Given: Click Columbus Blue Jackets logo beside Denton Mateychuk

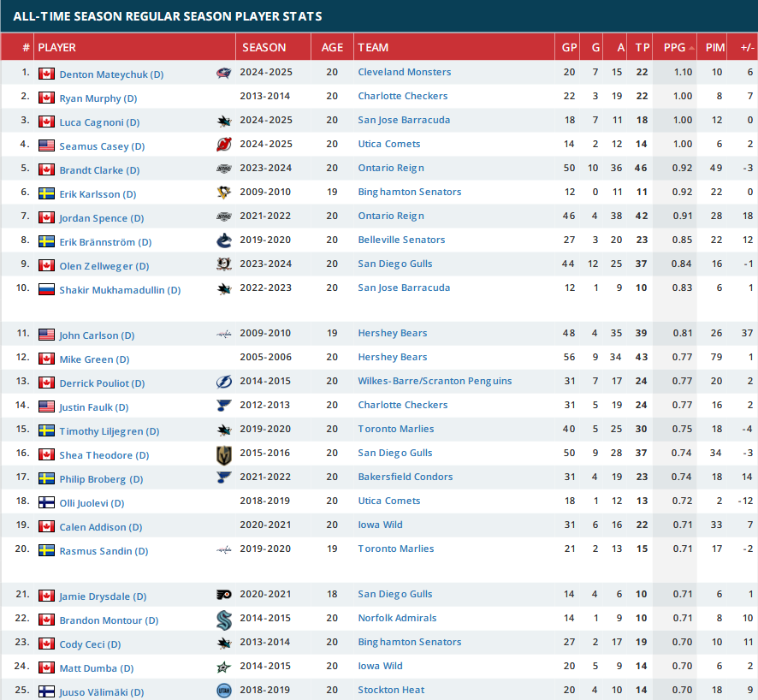Looking at the screenshot, I should click(224, 73).
